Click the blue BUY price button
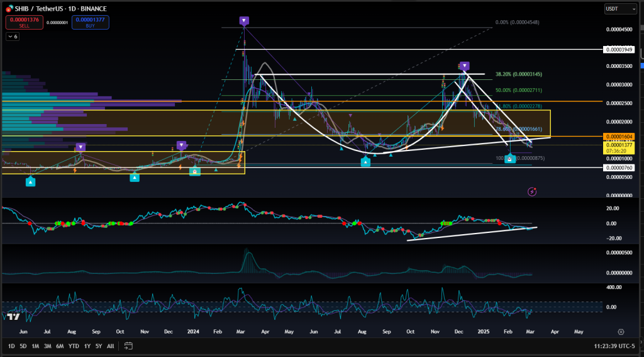The height and width of the screenshot is (357, 644). [91, 22]
